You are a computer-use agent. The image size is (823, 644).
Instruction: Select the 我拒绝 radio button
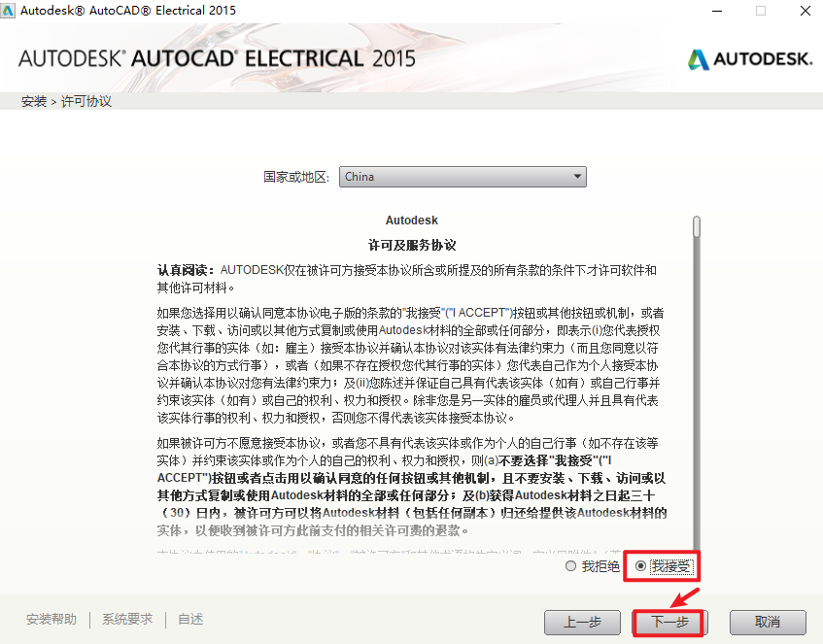(570, 565)
